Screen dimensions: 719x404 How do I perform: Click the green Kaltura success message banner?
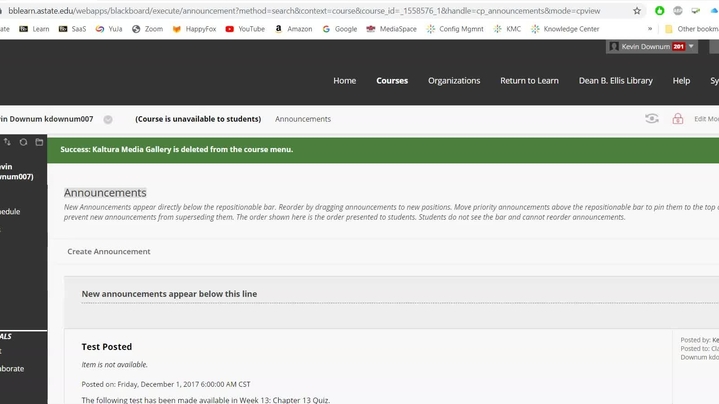pos(383,149)
